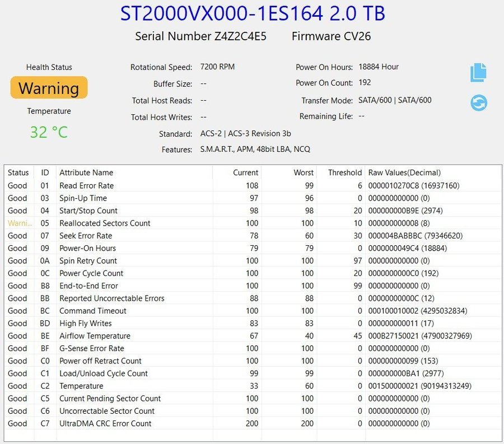The height and width of the screenshot is (444, 504).
Task: Click the ACS-2 | ACS-3 Revision 3b standard value
Action: (246, 134)
